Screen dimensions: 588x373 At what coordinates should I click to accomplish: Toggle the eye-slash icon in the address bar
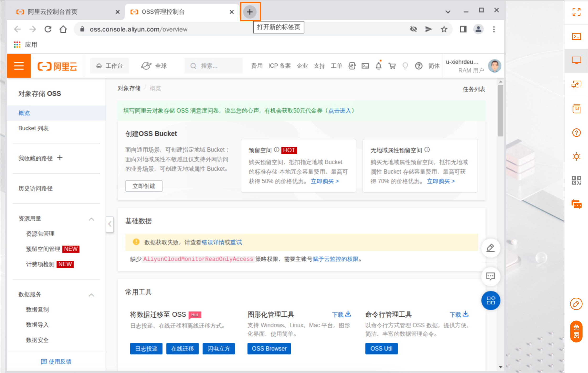[x=413, y=29]
